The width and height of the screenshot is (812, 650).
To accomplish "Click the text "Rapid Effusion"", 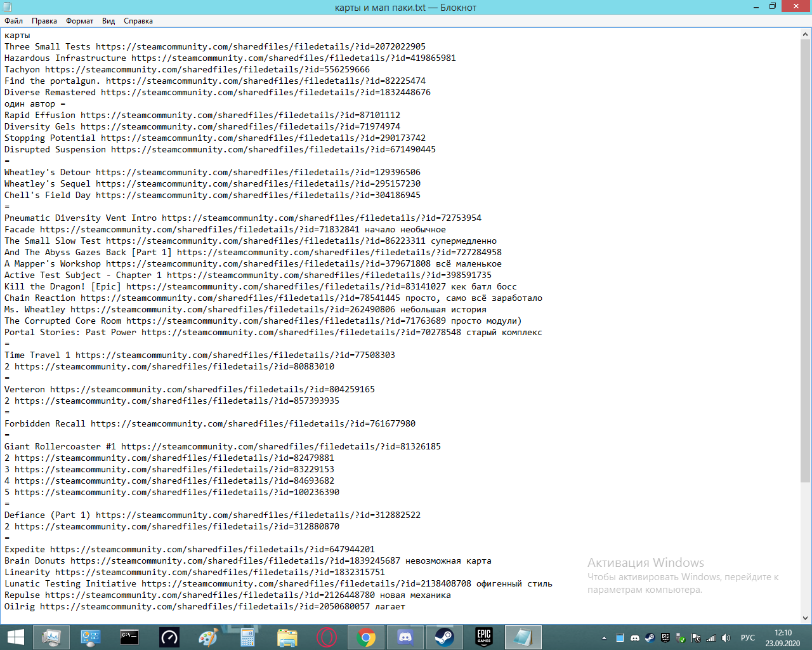I will click(40, 116).
